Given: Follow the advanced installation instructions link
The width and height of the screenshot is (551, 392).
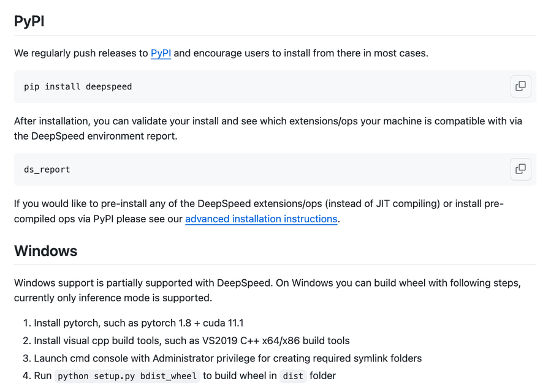Looking at the screenshot, I should pos(261,219).
